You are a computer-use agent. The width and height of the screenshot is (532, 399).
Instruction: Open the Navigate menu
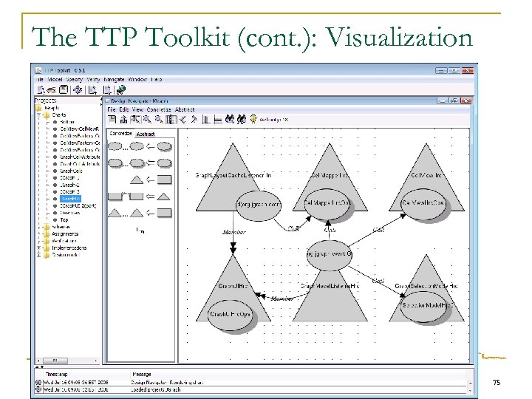pos(114,79)
